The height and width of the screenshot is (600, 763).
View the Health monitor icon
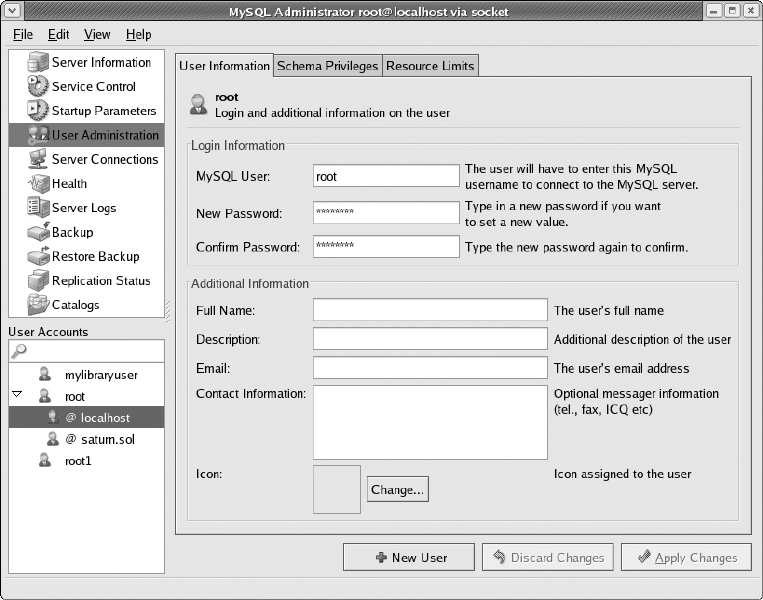(x=38, y=183)
